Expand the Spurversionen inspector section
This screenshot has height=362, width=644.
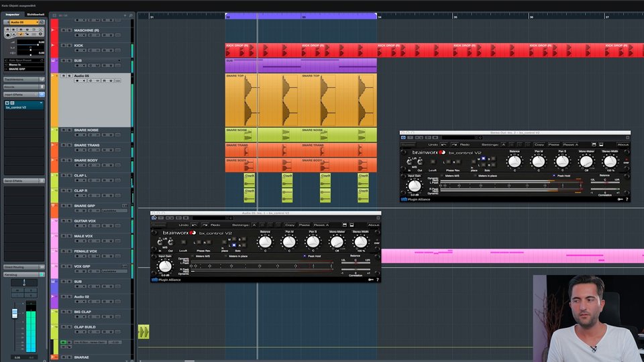pos(24,79)
